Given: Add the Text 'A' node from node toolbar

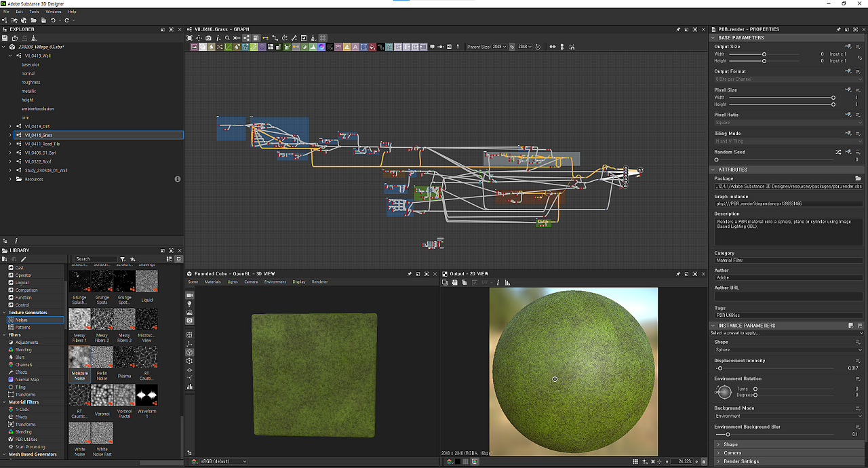Looking at the screenshot, I should (x=355, y=47).
